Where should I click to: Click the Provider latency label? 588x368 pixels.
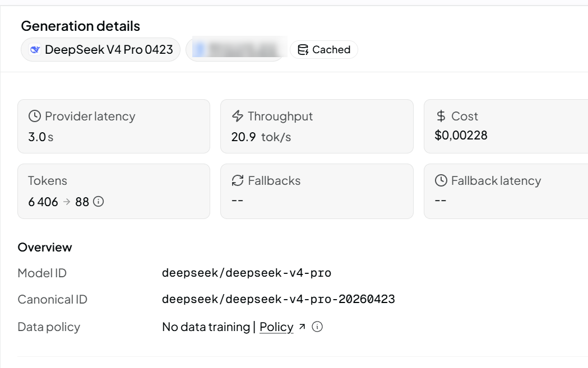pyautogui.click(x=90, y=117)
